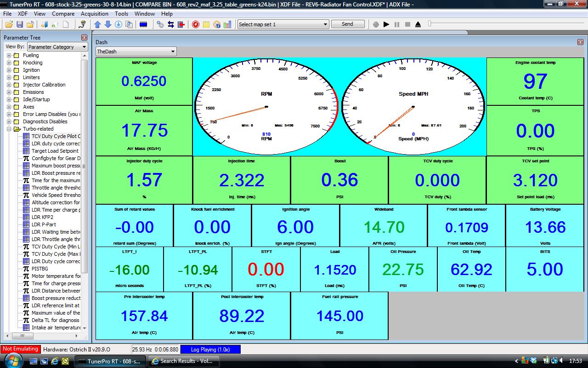Click the Speed MPH gauge dial

(413, 107)
